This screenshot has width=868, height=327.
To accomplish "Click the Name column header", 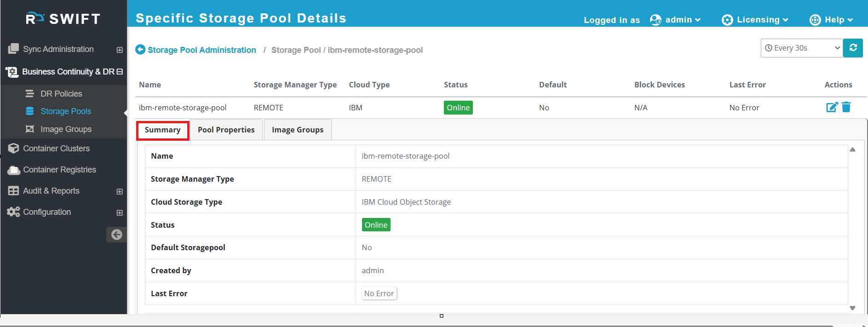I will pos(150,85).
